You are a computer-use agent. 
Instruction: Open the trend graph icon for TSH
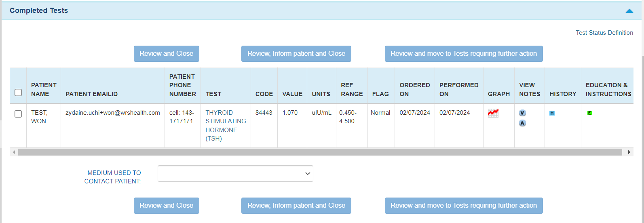click(493, 113)
